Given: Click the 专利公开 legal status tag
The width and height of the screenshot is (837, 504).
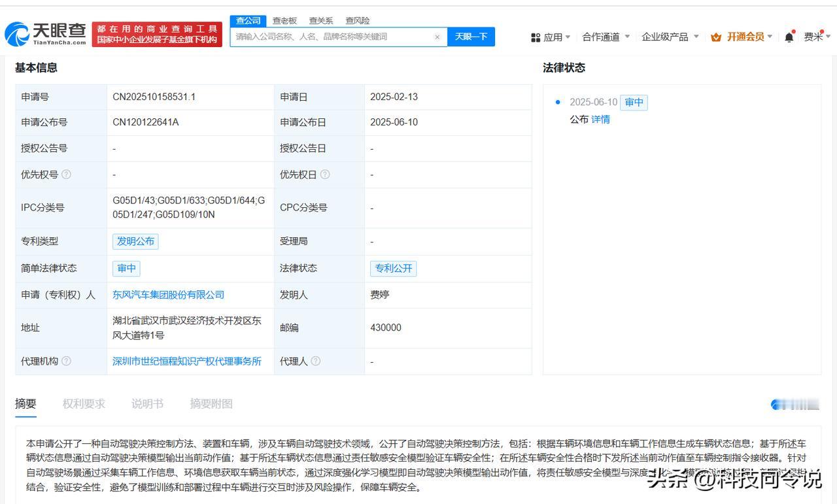Looking at the screenshot, I should pos(393,268).
